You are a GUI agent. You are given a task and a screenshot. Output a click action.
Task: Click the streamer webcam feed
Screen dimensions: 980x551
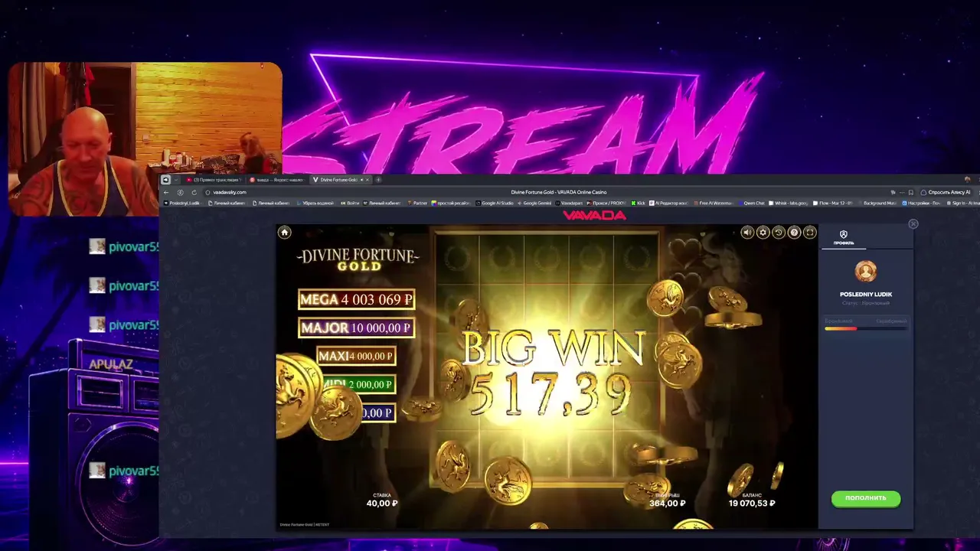pyautogui.click(x=145, y=139)
